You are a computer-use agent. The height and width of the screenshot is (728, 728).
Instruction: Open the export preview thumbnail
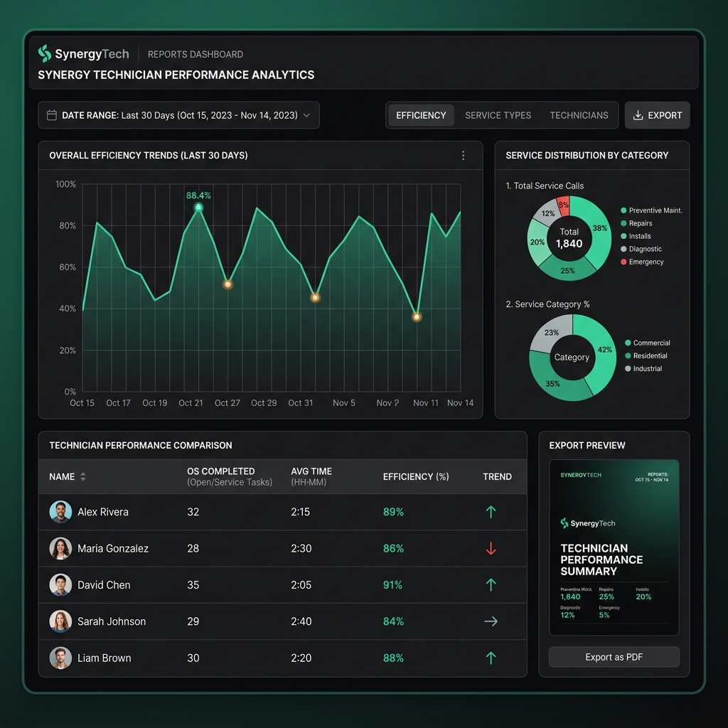pyautogui.click(x=614, y=547)
